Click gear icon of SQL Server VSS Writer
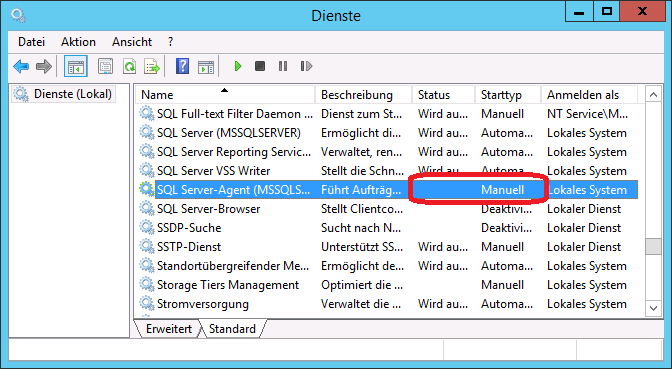This screenshot has width=672, height=369. pyautogui.click(x=147, y=171)
